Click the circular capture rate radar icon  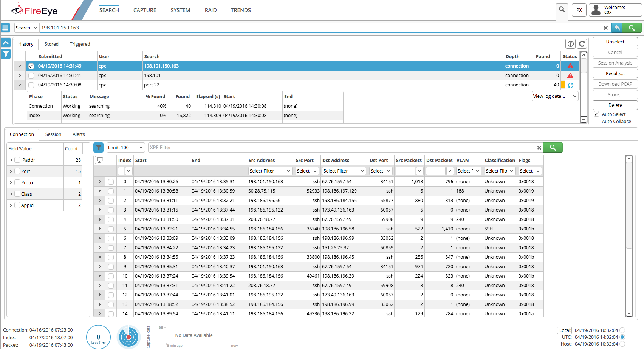129,337
